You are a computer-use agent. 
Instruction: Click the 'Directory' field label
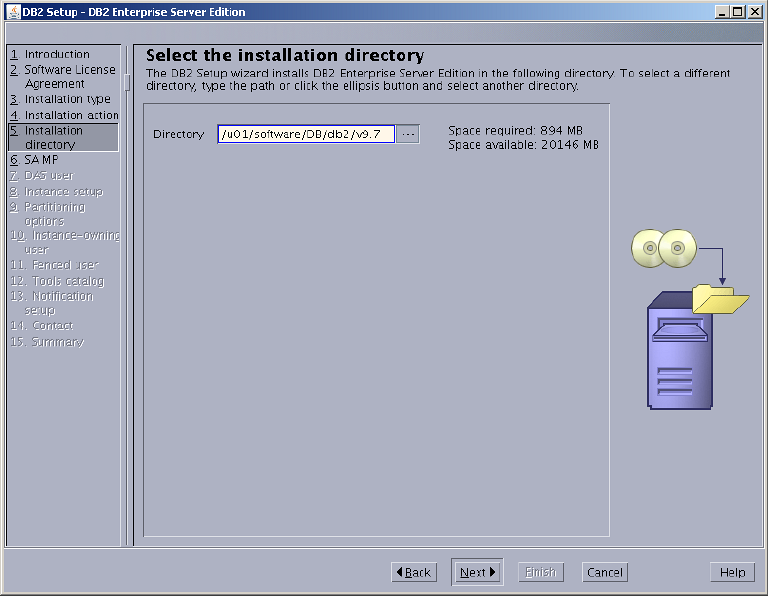[x=178, y=134]
